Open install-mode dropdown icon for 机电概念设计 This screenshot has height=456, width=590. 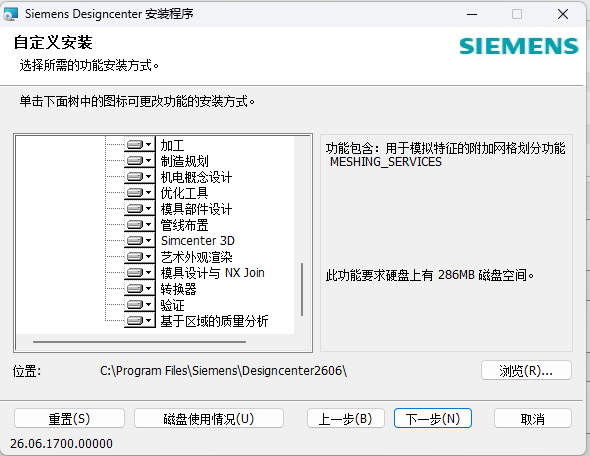pyautogui.click(x=140, y=176)
